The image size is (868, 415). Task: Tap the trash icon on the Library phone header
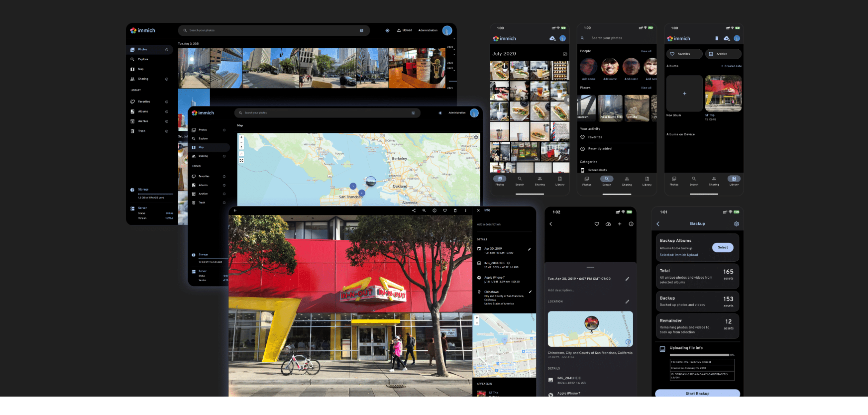point(717,38)
